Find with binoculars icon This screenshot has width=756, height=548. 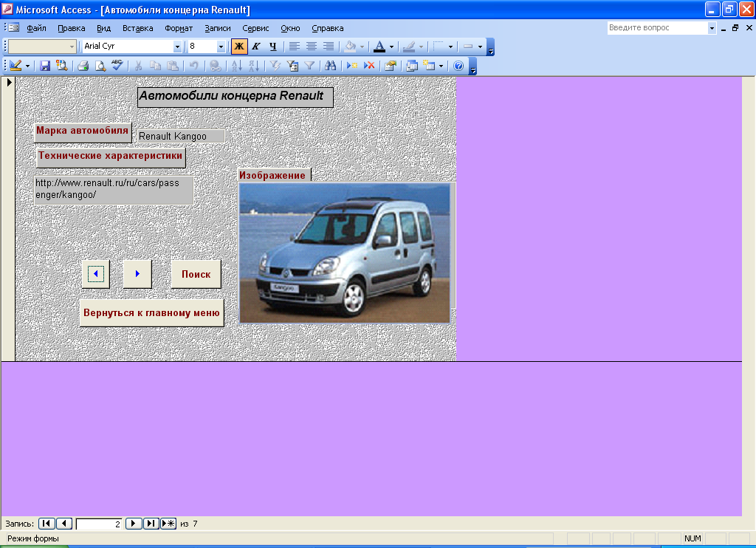click(330, 66)
